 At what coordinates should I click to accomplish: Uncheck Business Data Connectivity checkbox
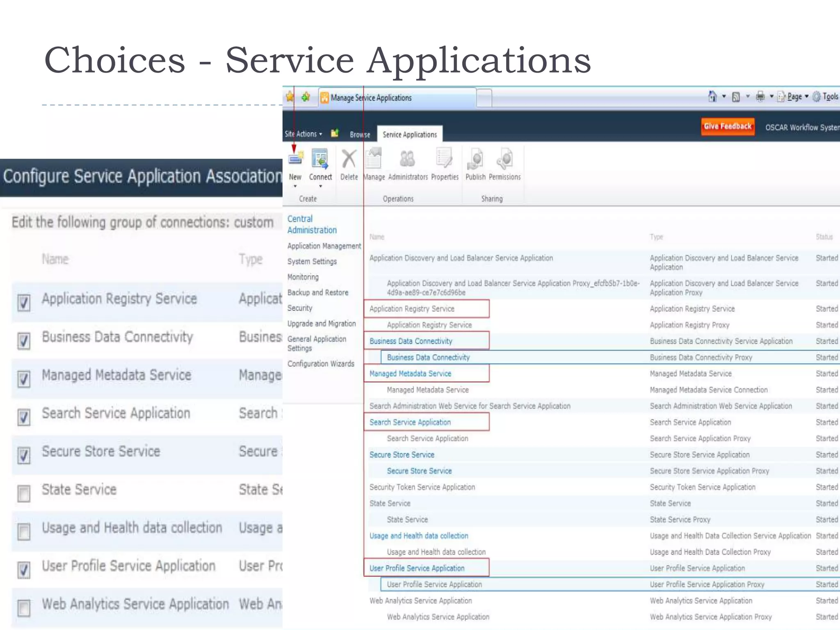coord(24,341)
